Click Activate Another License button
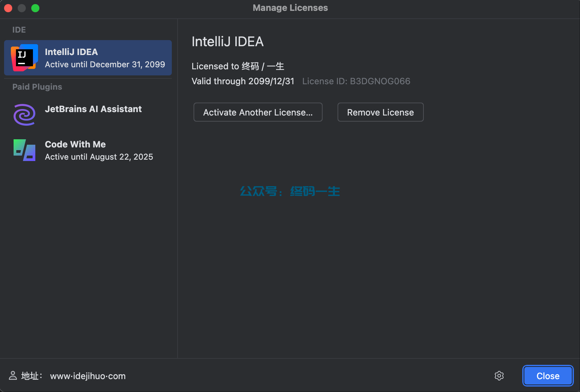The width and height of the screenshot is (580, 392). point(258,112)
